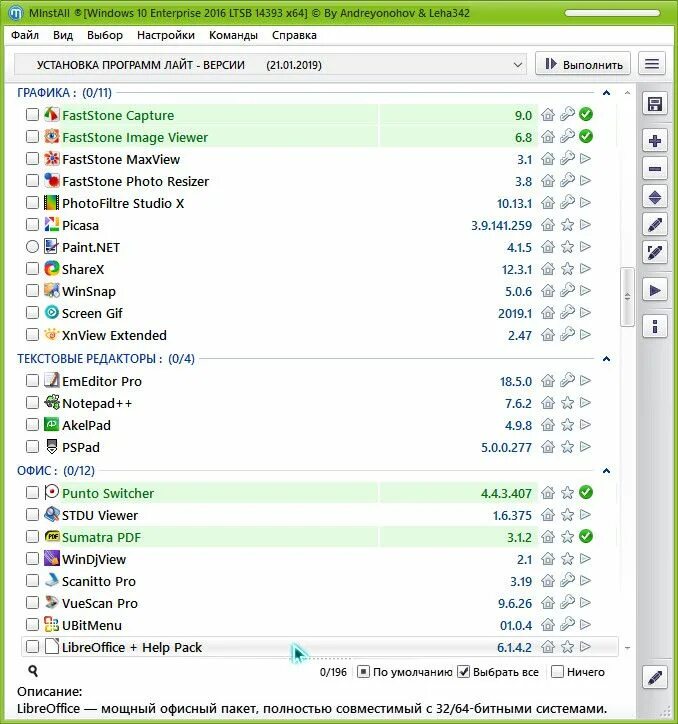Select the XnView Extended row

point(320,335)
